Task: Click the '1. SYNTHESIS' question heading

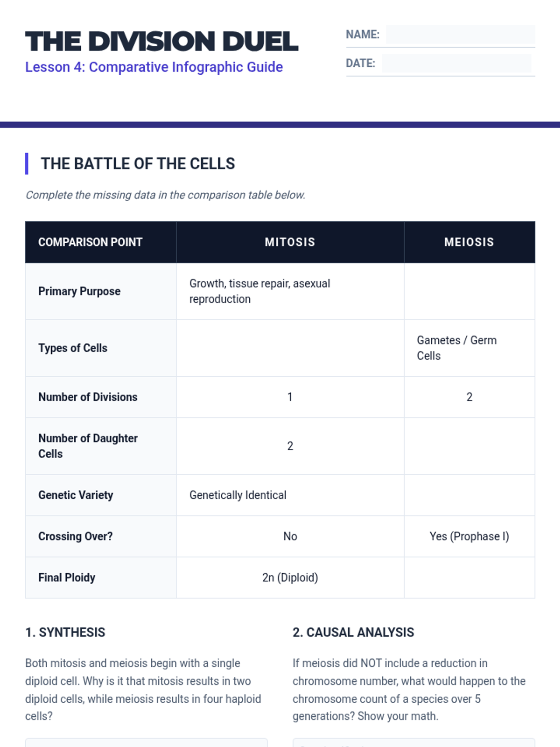Action: pyautogui.click(x=65, y=632)
